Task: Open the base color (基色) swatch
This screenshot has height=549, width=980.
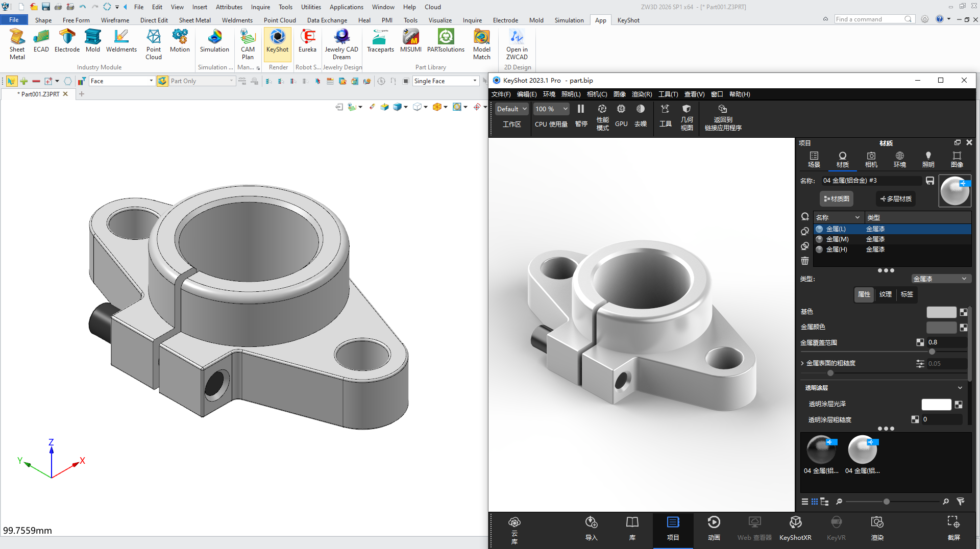Action: tap(941, 312)
